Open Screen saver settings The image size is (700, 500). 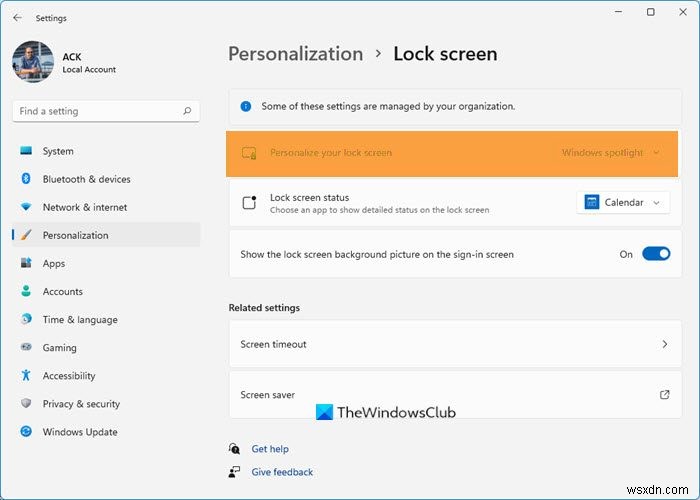pos(455,394)
